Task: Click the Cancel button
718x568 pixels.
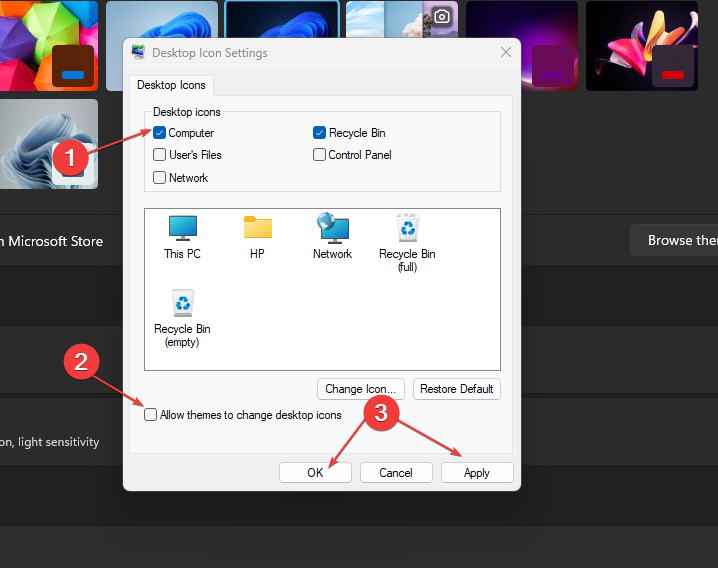Action: pos(396,472)
